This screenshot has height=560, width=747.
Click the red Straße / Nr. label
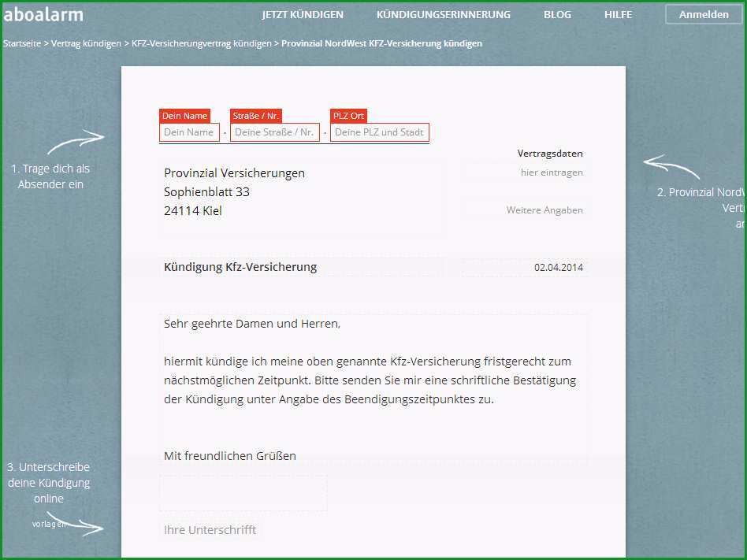click(x=256, y=116)
